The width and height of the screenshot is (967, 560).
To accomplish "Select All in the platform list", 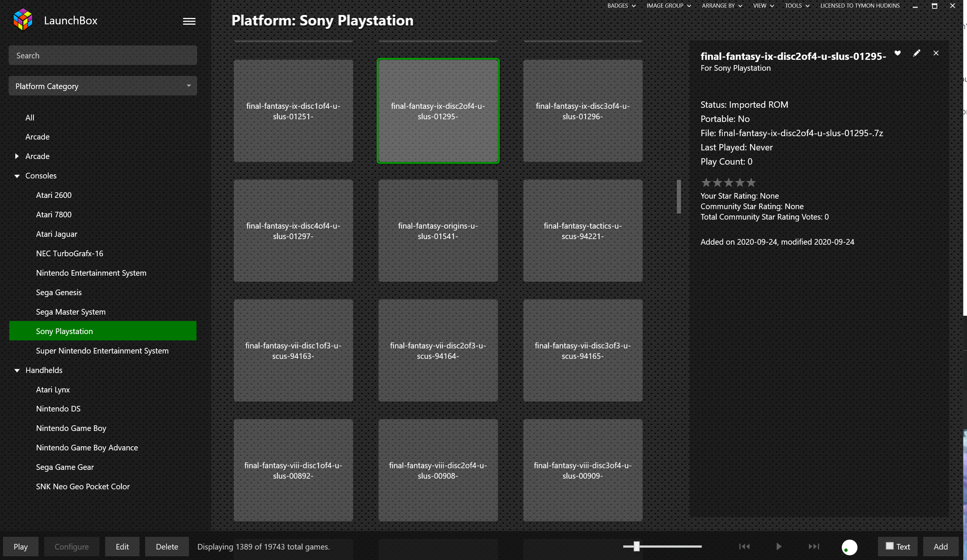I will click(30, 117).
